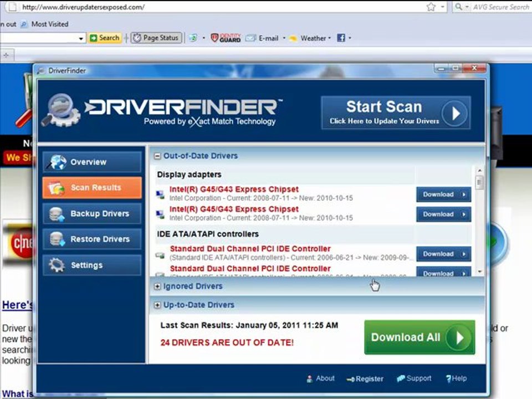The width and height of the screenshot is (532, 399).
Task: Click the Overview globe icon
Action: point(57,162)
